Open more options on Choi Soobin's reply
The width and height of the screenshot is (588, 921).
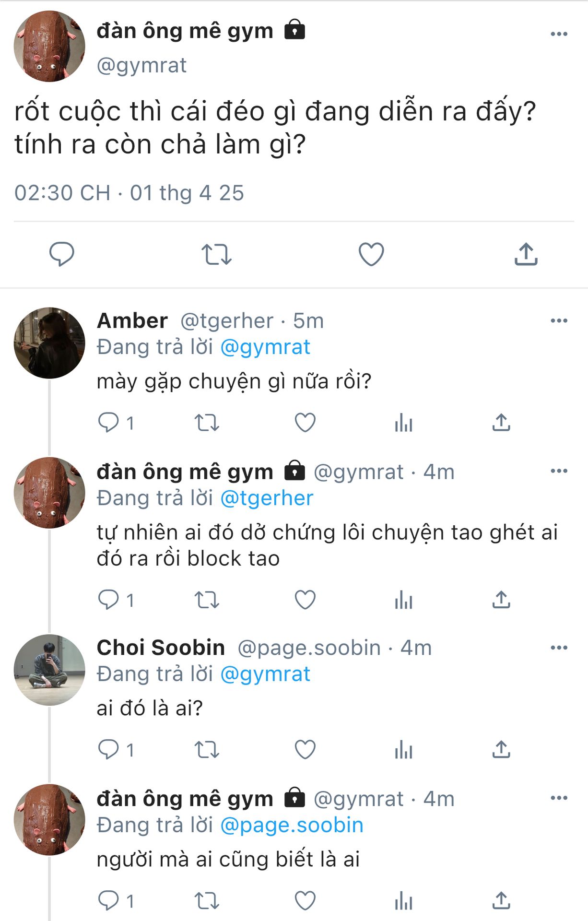(x=559, y=648)
